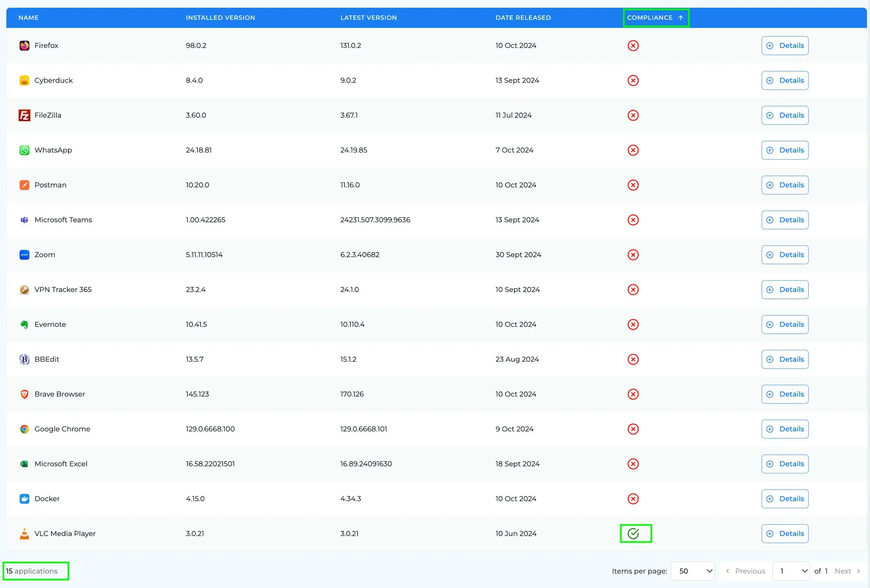Click the WhatsApp app icon
The width and height of the screenshot is (870, 588).
pos(24,150)
